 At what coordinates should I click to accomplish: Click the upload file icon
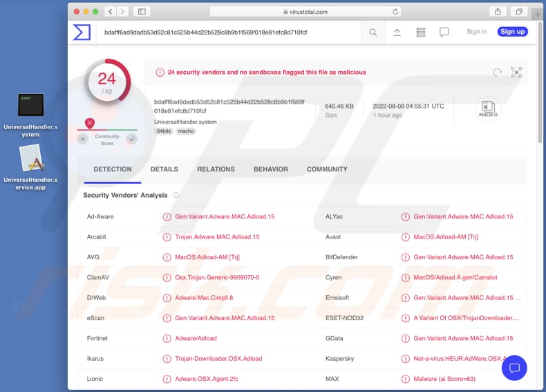coord(397,32)
